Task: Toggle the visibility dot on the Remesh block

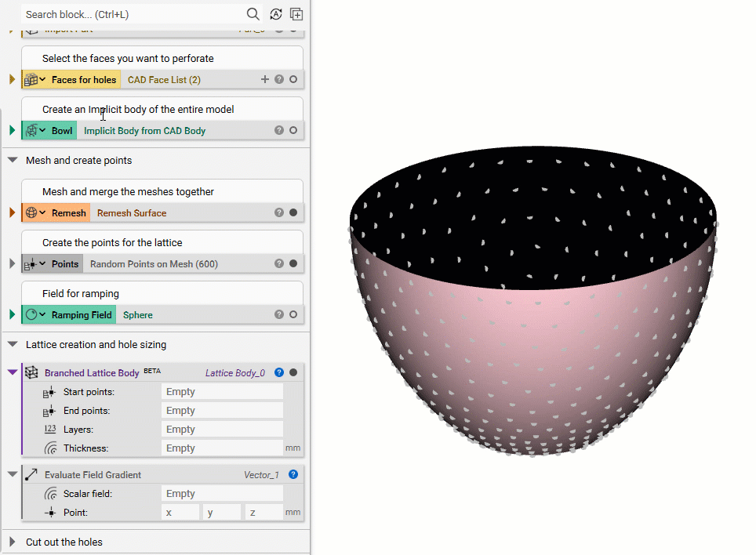Action: [x=292, y=212]
